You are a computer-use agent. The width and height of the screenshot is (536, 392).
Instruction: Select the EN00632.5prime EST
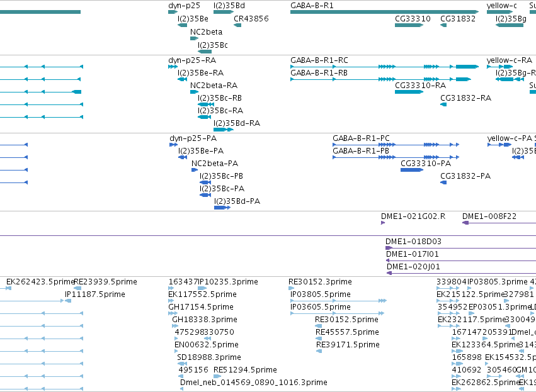177,351
